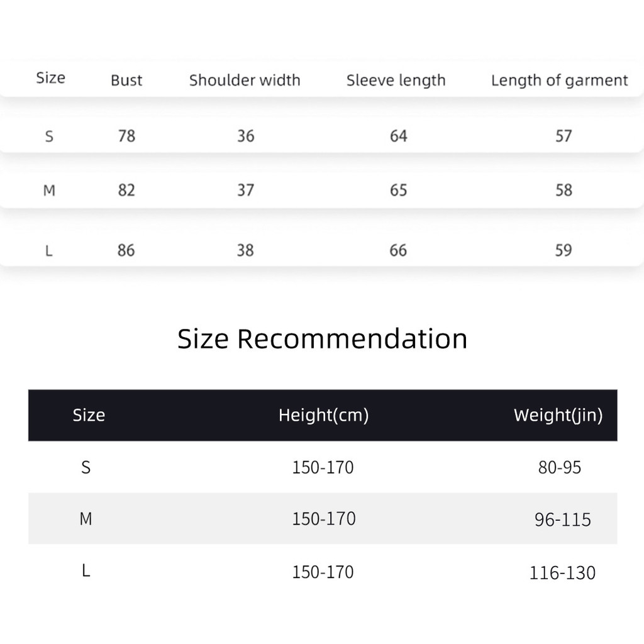Click the "Weight(jin)" header in black bar

pos(558,415)
